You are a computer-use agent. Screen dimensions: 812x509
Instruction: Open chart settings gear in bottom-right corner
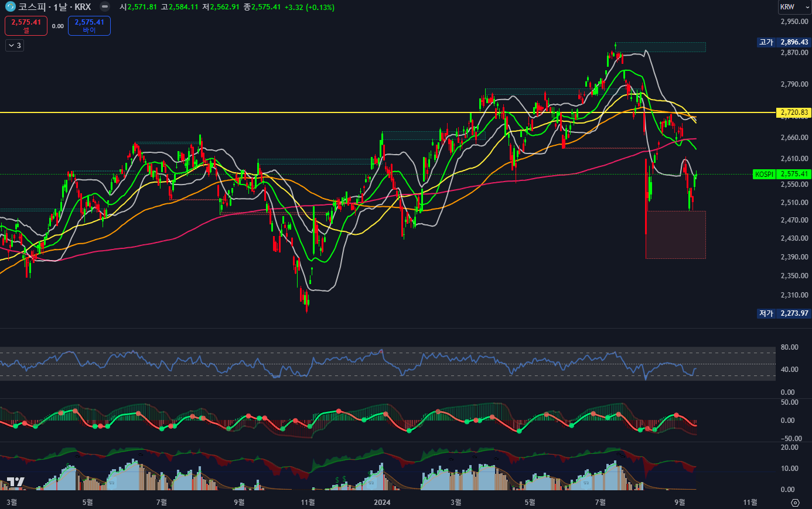pos(795,503)
